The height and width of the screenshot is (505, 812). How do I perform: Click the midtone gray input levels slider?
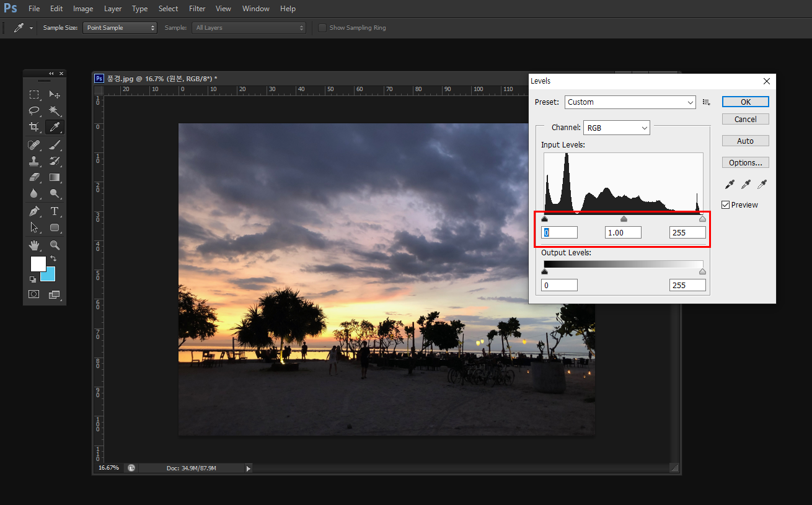[x=624, y=219]
